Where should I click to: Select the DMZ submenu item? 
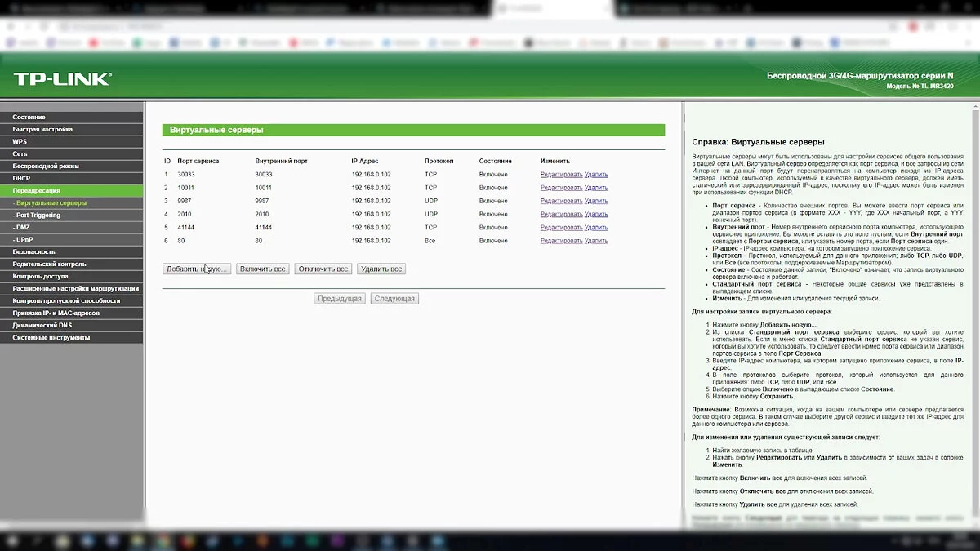24,227
